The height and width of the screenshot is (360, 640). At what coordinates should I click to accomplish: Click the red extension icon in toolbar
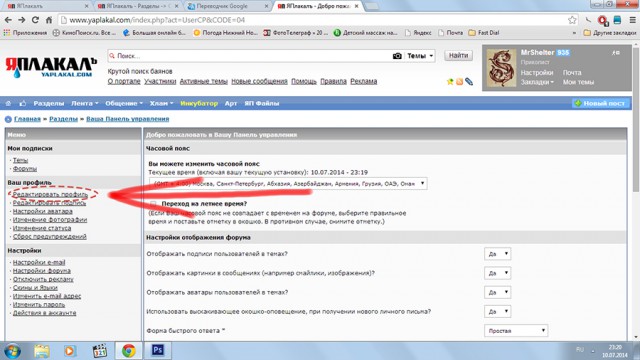click(x=603, y=20)
